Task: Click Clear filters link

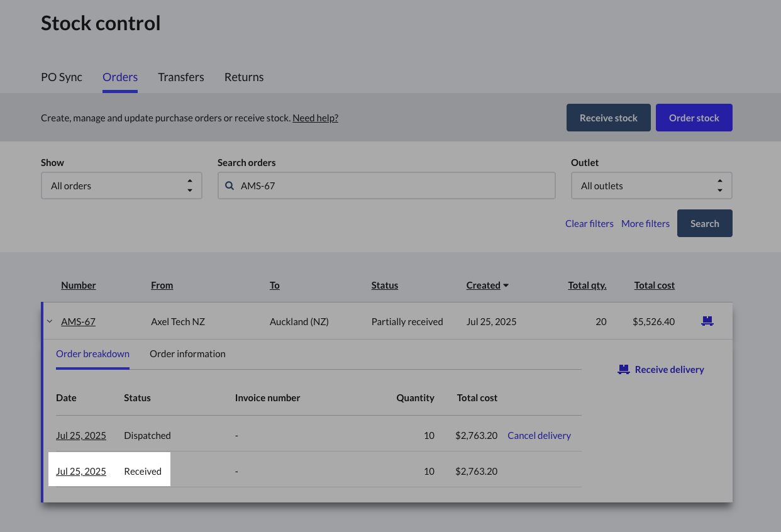Action: 589,224
